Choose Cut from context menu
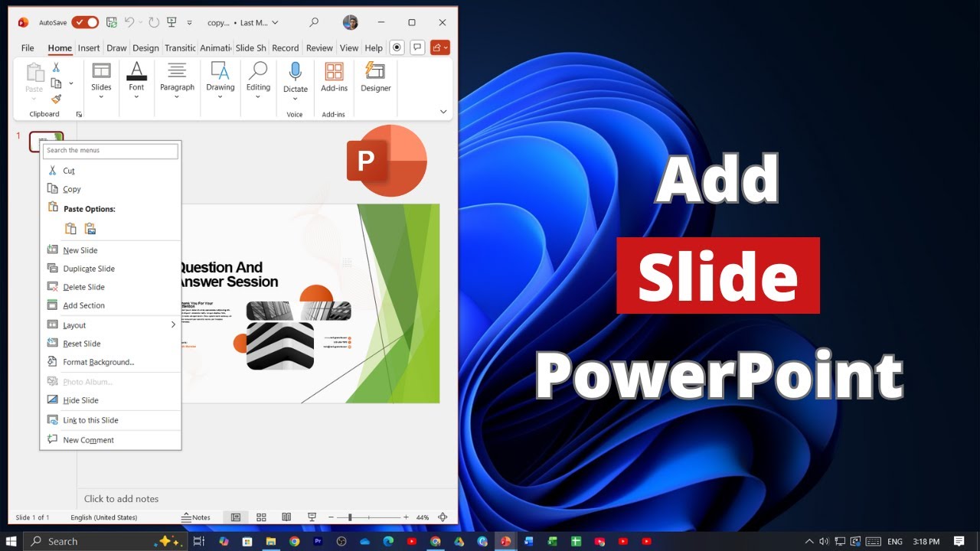Image resolution: width=980 pixels, height=551 pixels. pos(110,171)
